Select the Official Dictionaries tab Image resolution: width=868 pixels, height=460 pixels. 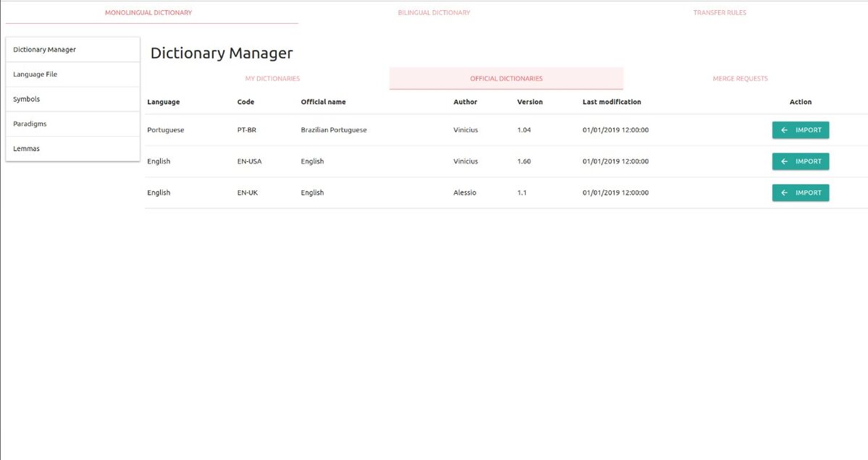[506, 78]
